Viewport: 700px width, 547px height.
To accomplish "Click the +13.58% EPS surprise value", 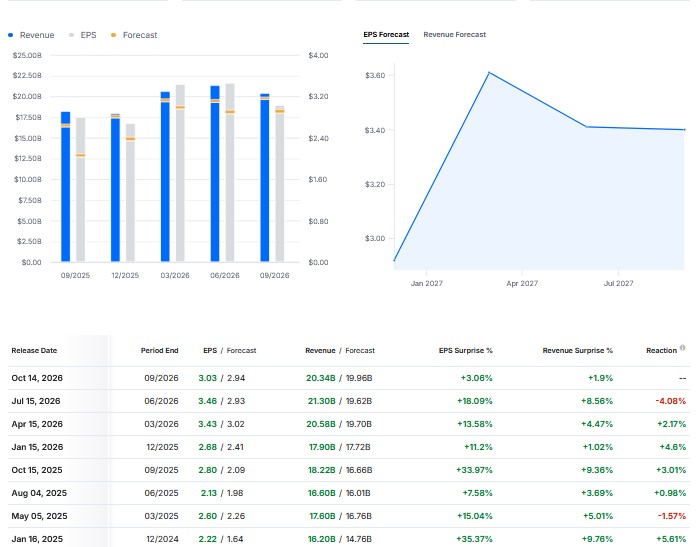I will (x=475, y=424).
